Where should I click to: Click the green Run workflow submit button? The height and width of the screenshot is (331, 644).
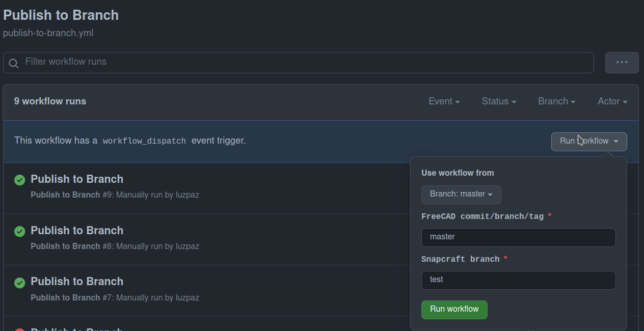point(454,310)
